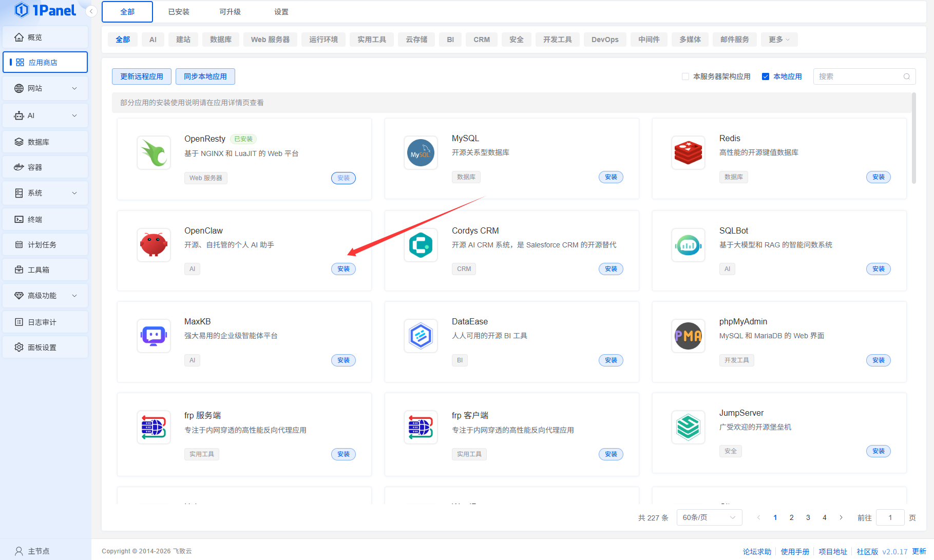Screen dimensions: 934x560
Task: Click the MySQL app logo
Action: [x=421, y=153]
